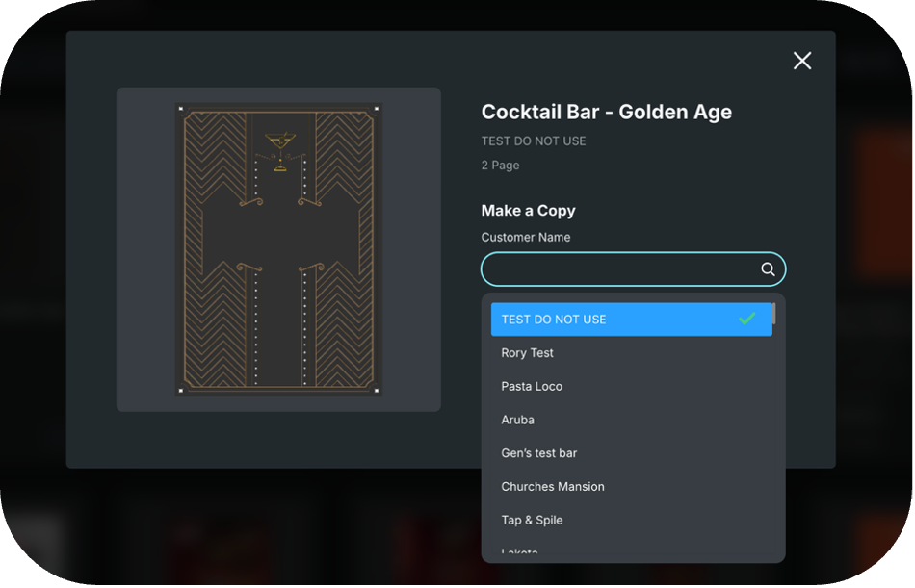
Task: Pick Churches Mansion from the list
Action: pyautogui.click(x=632, y=487)
